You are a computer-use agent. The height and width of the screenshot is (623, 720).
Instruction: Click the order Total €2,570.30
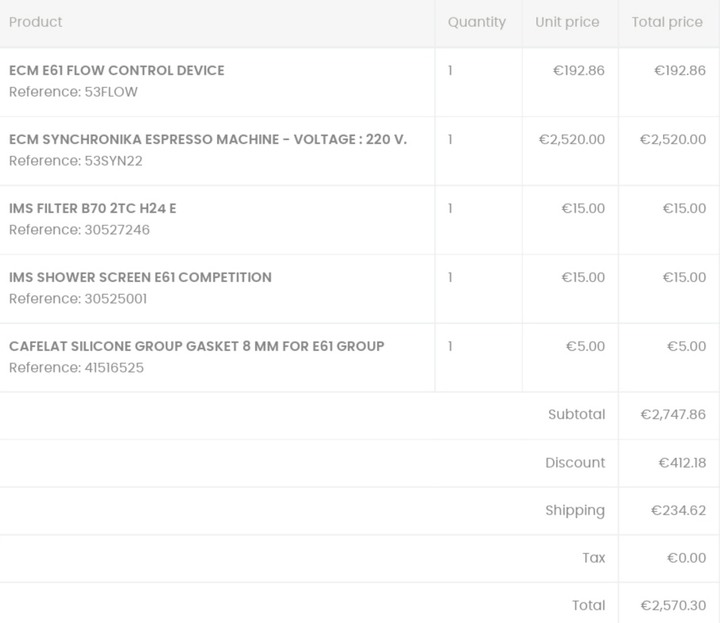(x=673, y=606)
